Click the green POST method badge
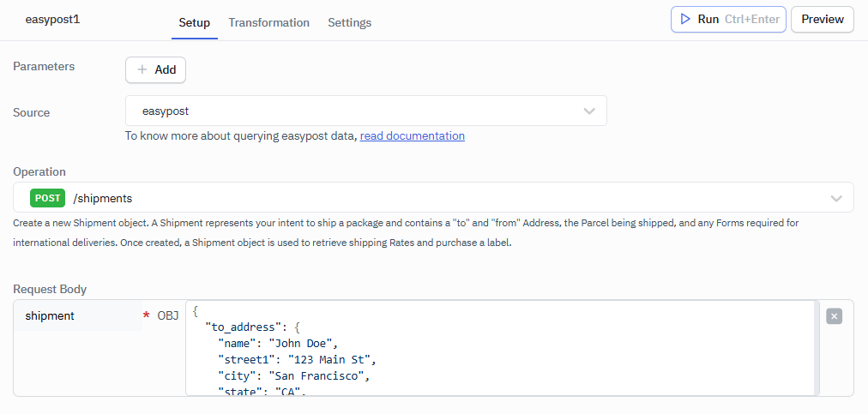Screen dimensions: 868x414 (48, 198)
